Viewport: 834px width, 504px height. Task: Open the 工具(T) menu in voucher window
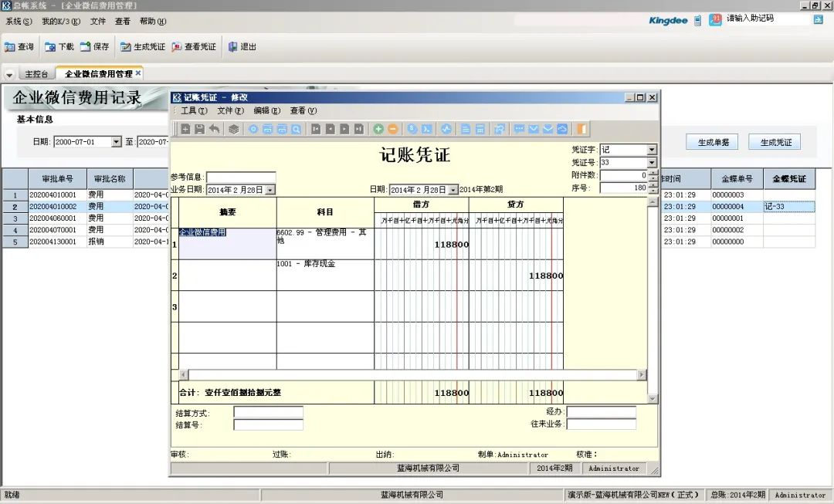pos(194,110)
